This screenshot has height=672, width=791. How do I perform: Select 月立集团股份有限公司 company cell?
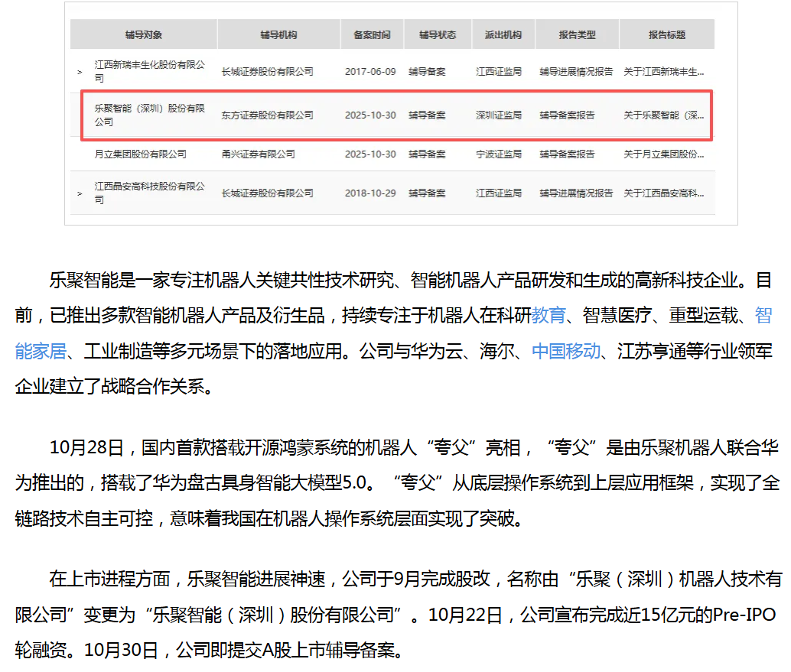tap(140, 154)
